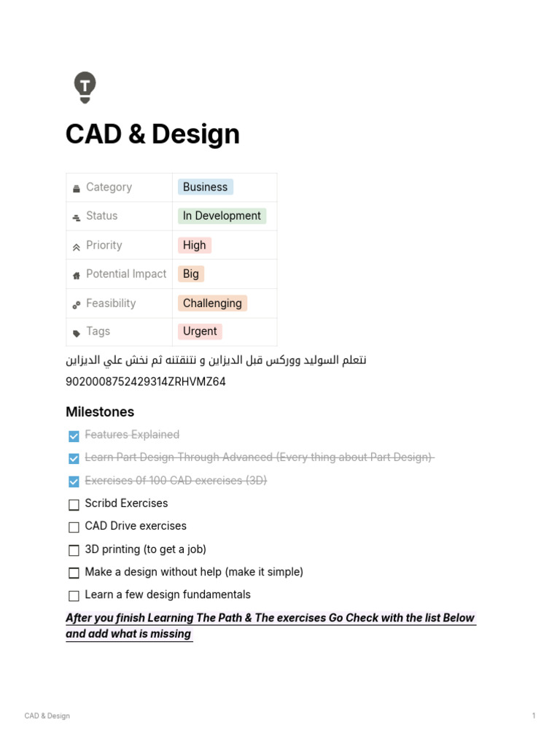This screenshot has width=560, height=747.
Task: Click the Priority double-chevron icon
Action: click(76, 247)
